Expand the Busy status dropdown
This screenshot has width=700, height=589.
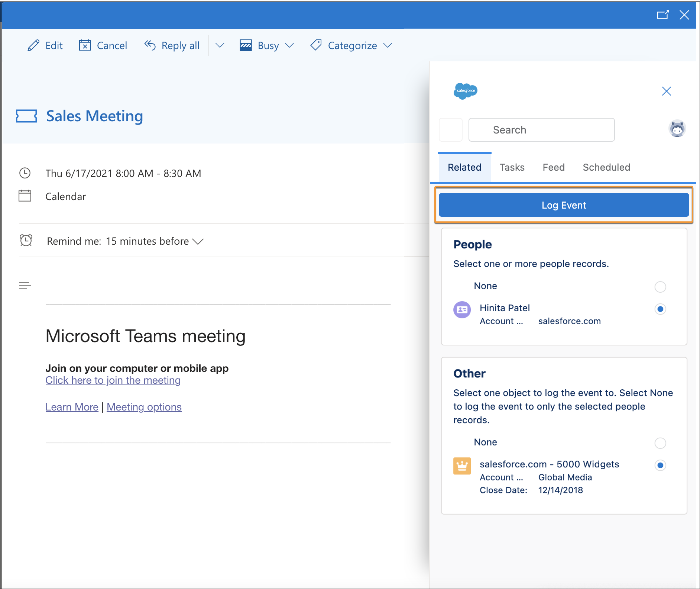click(x=289, y=45)
